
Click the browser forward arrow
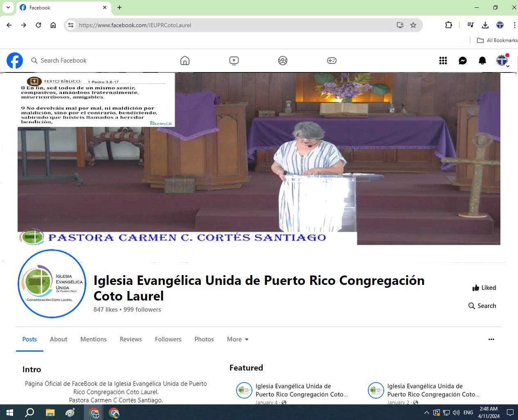coord(24,25)
